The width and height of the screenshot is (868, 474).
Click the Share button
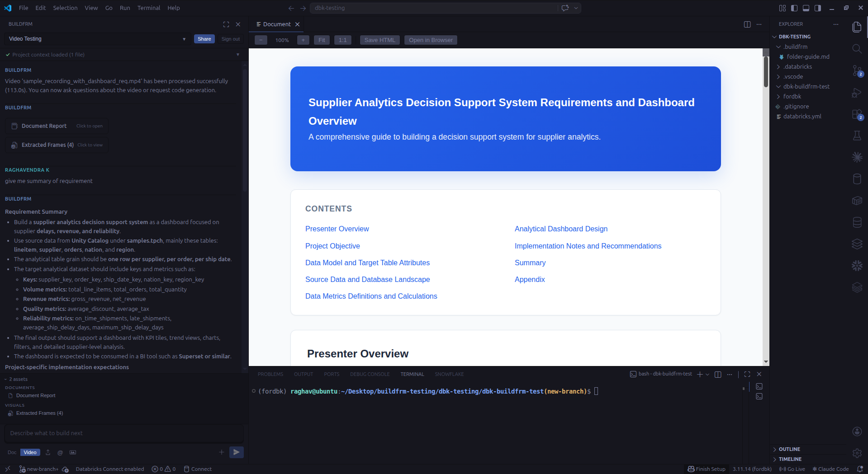pos(204,39)
